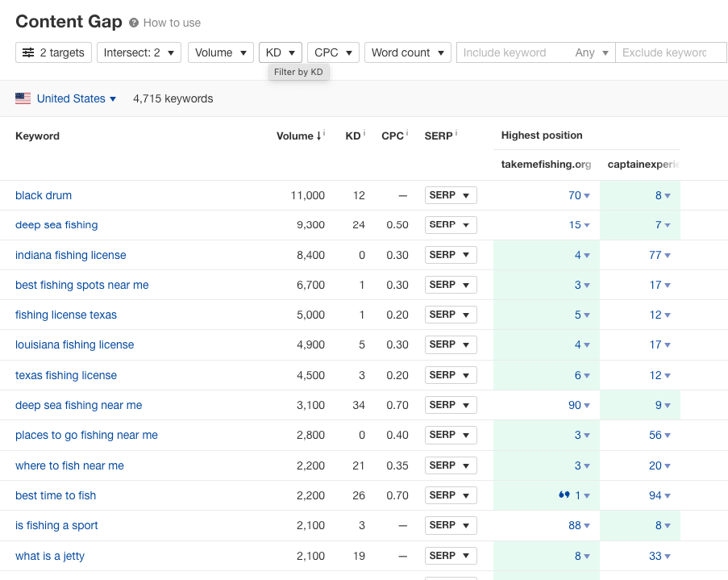Open SERP dropdown for deep sea fishing
This screenshot has height=580, width=728.
[x=451, y=225]
